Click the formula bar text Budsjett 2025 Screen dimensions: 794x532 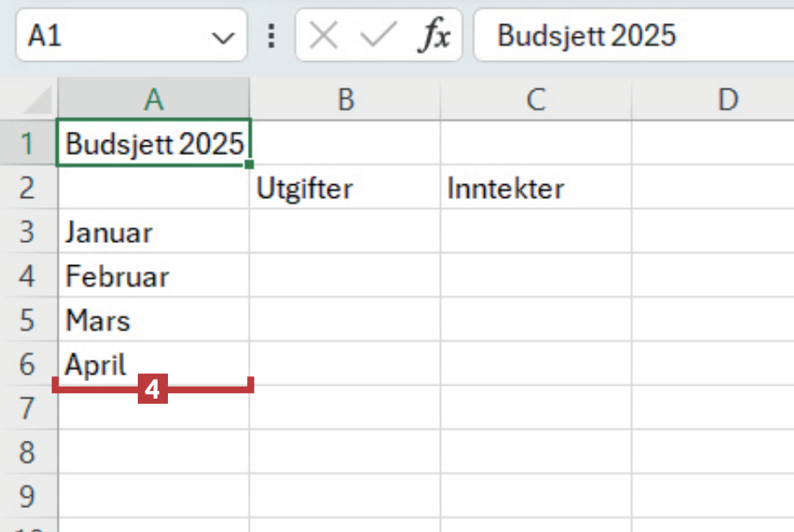click(x=586, y=36)
